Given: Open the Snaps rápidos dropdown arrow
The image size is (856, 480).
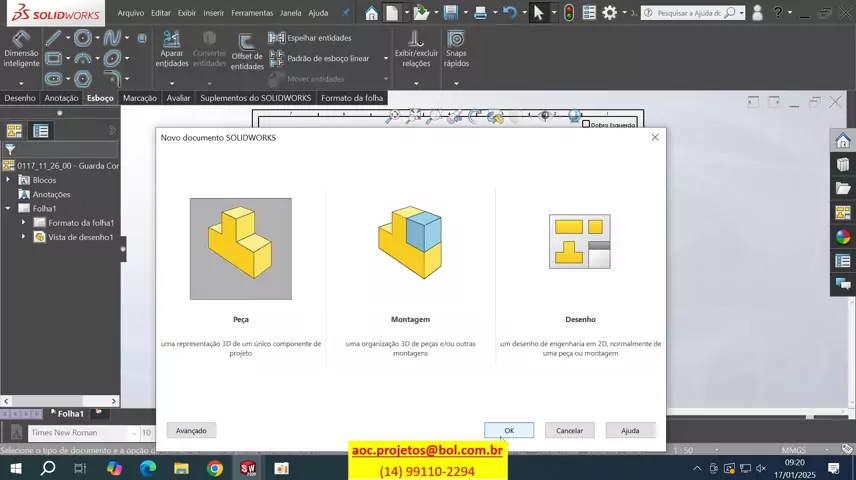Looking at the screenshot, I should coord(456,81).
